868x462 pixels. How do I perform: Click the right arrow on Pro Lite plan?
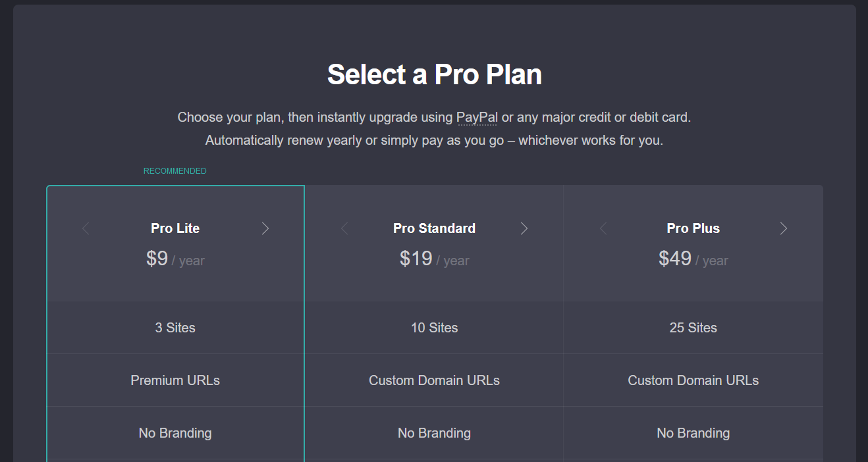[x=265, y=228]
